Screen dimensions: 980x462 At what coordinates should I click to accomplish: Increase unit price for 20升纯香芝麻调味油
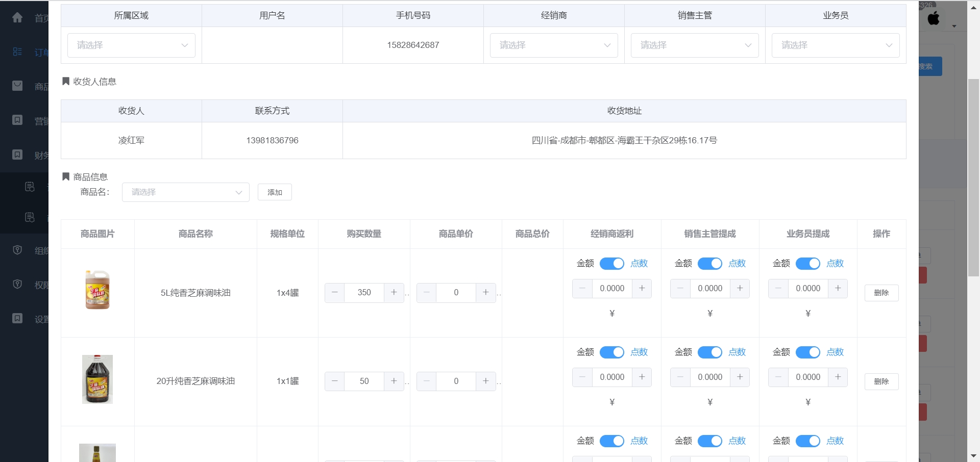(x=486, y=381)
